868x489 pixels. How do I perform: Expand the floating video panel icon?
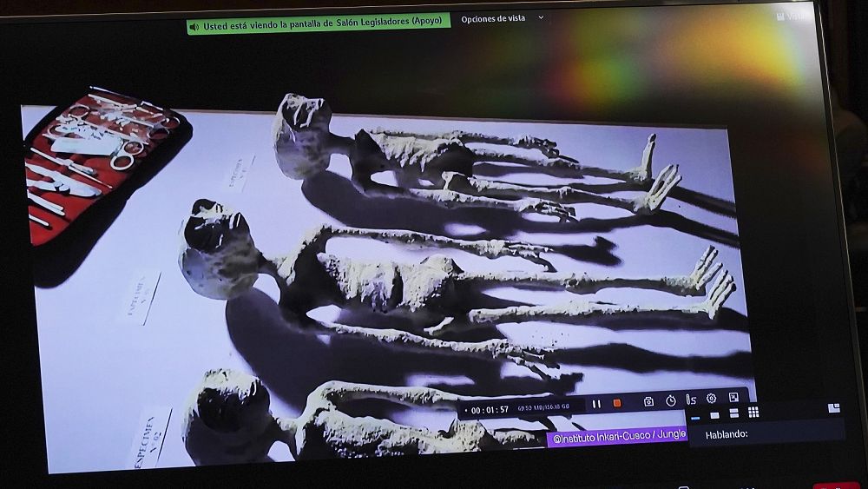click(x=834, y=408)
